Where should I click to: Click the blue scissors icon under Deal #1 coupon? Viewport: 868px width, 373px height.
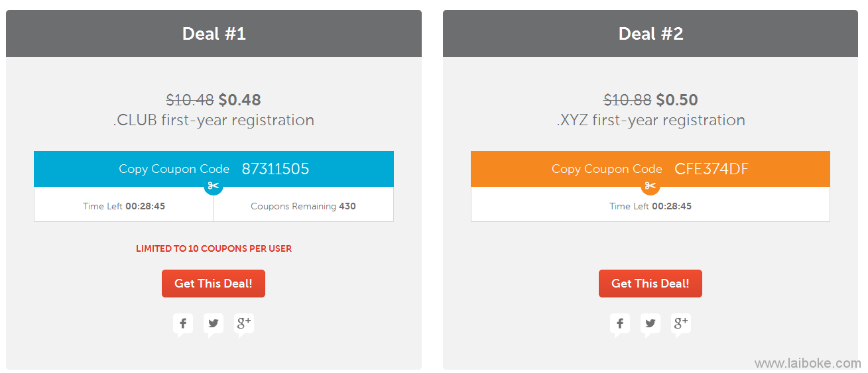(214, 186)
